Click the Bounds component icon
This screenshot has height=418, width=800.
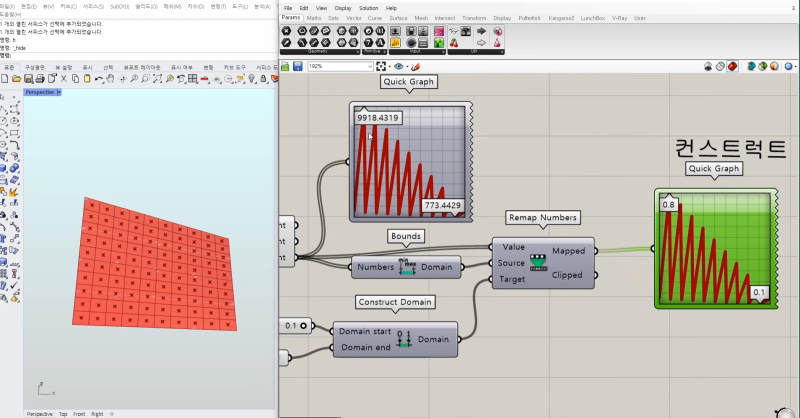pyautogui.click(x=407, y=267)
